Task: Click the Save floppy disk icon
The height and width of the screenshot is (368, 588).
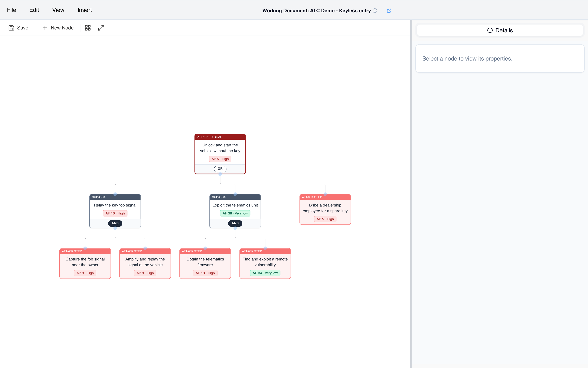Action: (x=11, y=28)
